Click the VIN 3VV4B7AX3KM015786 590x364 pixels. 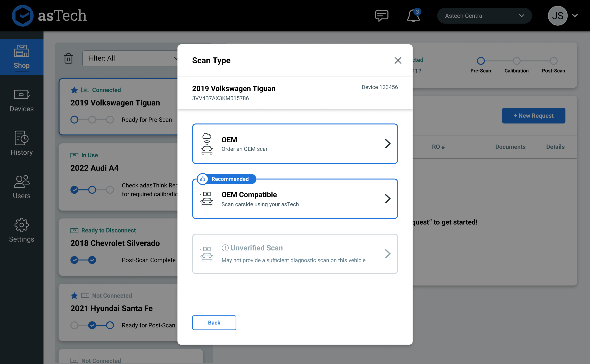tap(220, 98)
